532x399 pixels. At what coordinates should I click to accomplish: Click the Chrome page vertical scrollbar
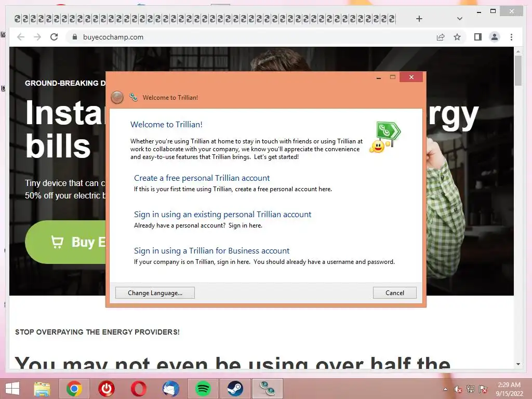[518, 71]
